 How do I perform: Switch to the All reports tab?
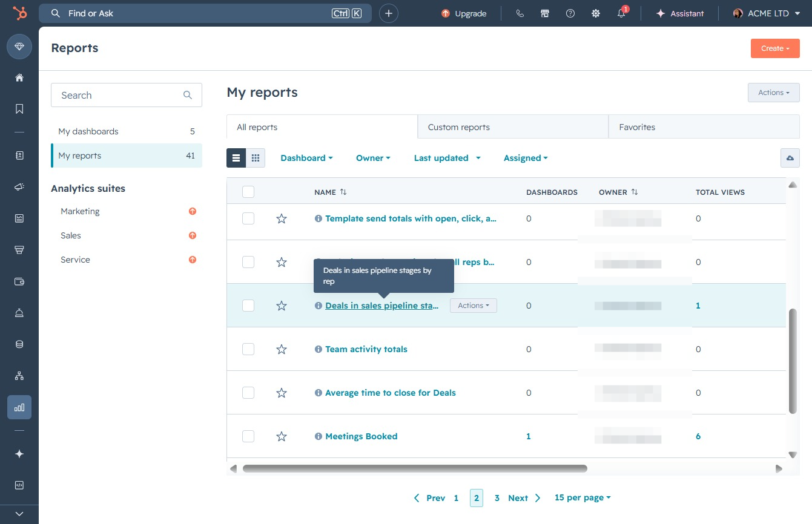[x=322, y=127]
